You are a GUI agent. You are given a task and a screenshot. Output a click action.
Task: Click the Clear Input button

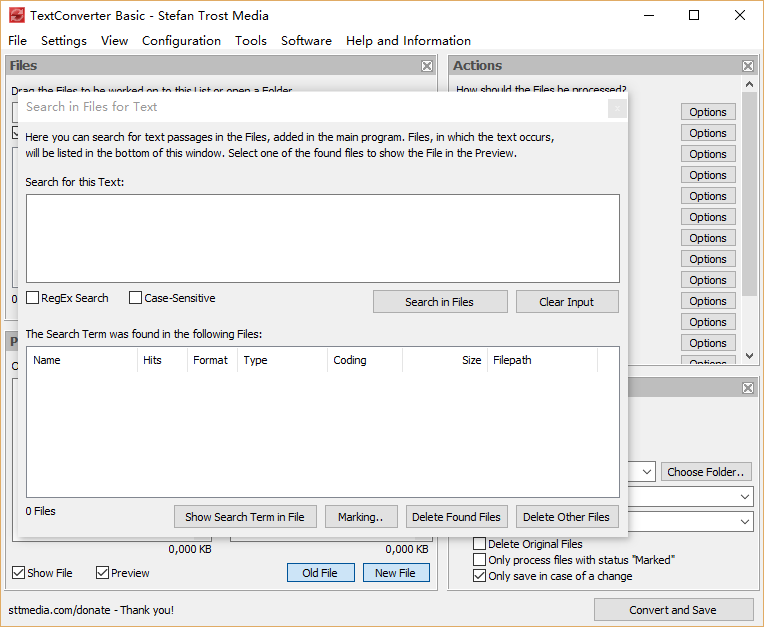(567, 302)
